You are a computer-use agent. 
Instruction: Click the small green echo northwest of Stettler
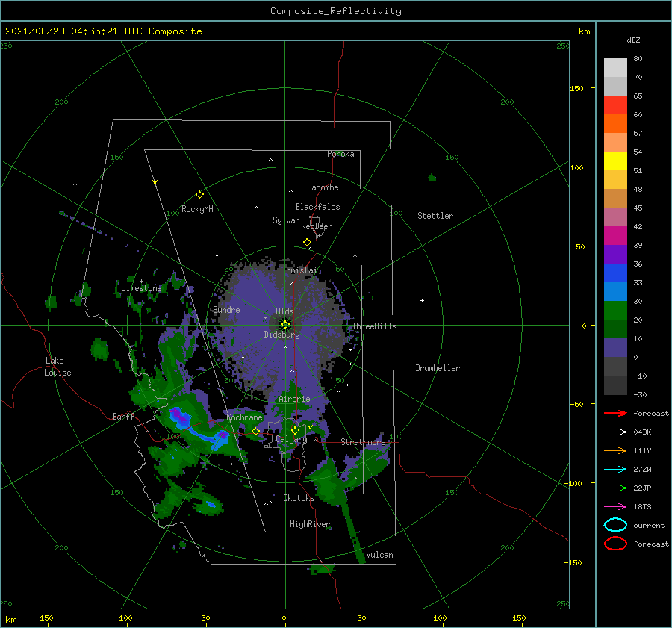click(x=432, y=178)
